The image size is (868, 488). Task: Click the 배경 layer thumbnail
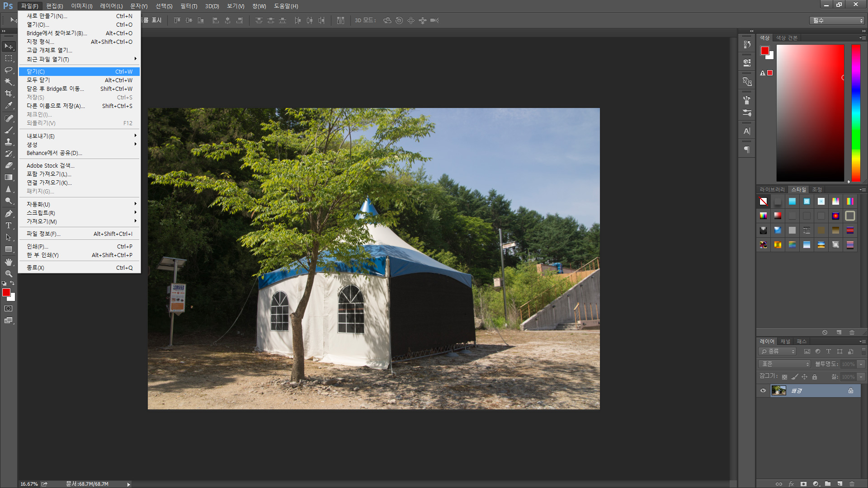778,391
